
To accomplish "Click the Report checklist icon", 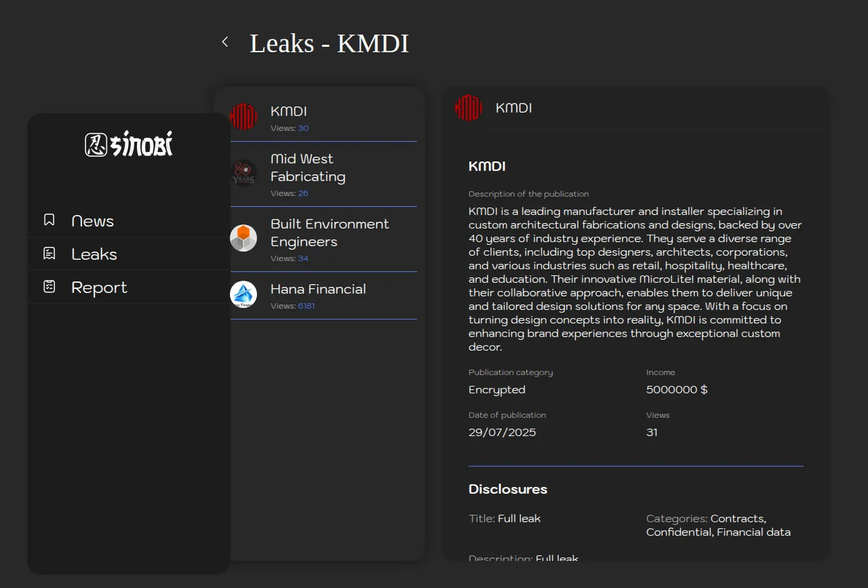I will click(x=50, y=287).
